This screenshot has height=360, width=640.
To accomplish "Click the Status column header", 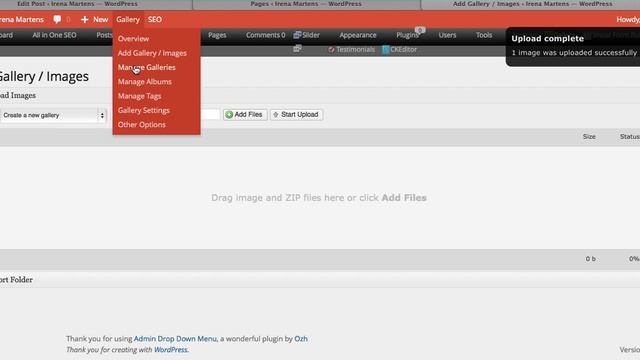I will pos(630,137).
